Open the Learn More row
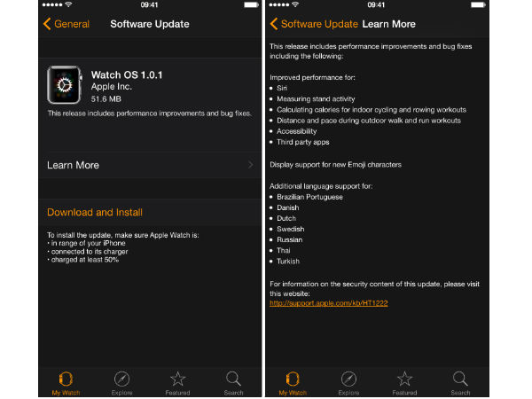The width and height of the screenshot is (532, 399). [149, 165]
